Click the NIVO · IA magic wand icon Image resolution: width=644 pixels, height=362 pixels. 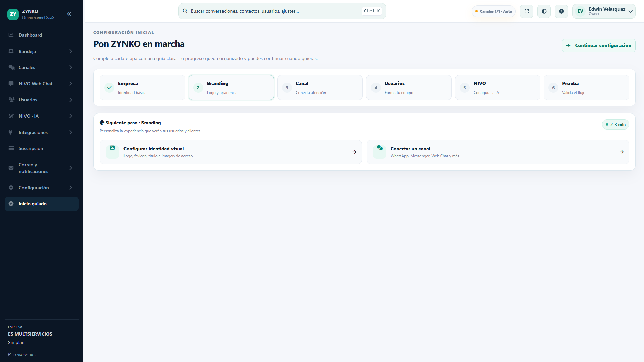11,116
